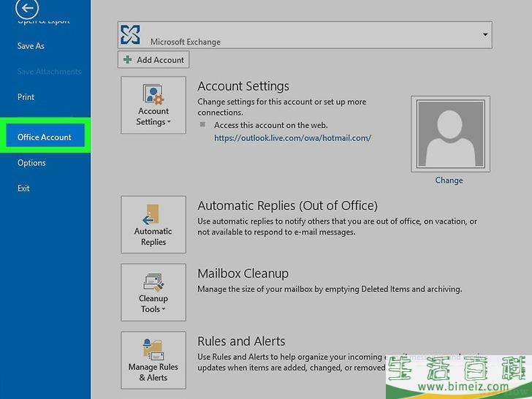Select Open & Export in sidebar
The image size is (532, 399).
tap(44, 22)
